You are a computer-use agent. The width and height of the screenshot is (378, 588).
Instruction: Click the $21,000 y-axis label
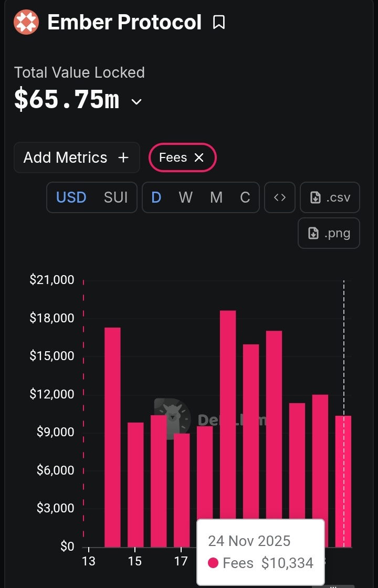(x=52, y=280)
